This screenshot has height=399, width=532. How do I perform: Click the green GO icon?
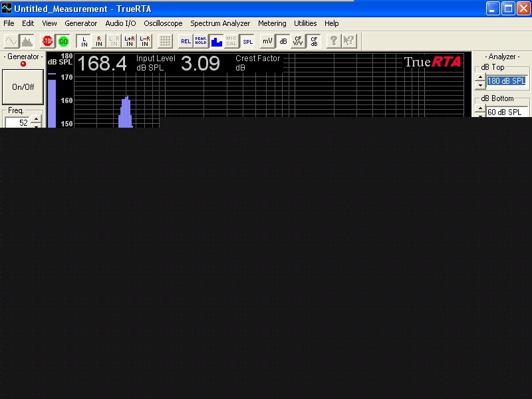pyautogui.click(x=63, y=41)
